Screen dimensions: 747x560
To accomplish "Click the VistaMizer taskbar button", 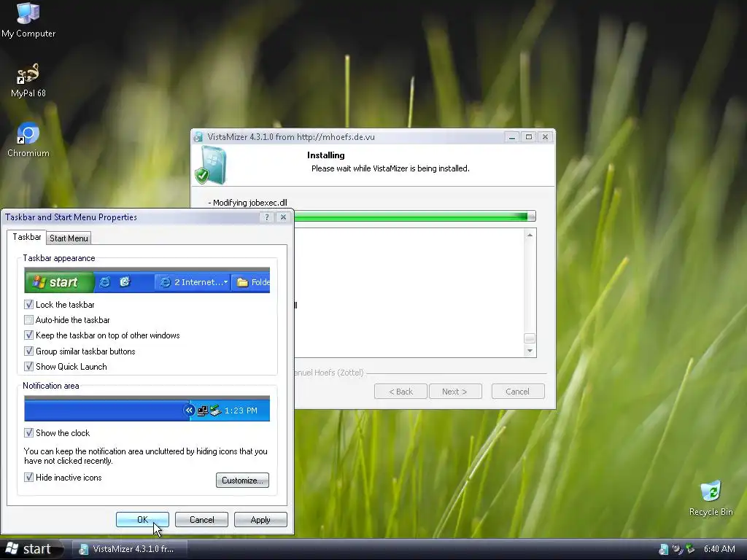I will pyautogui.click(x=130, y=549).
